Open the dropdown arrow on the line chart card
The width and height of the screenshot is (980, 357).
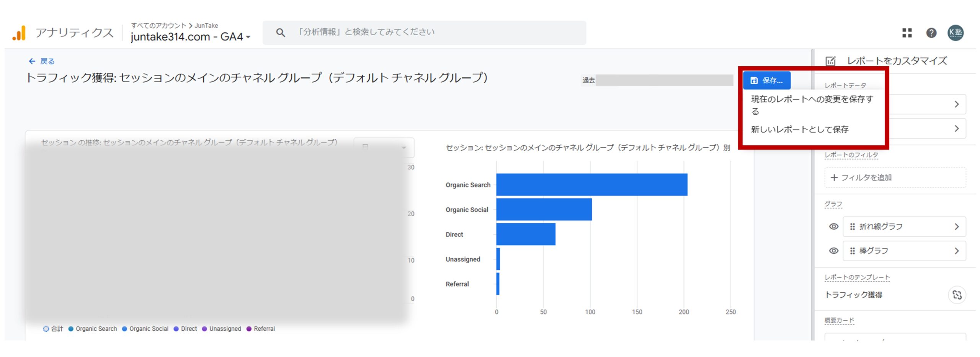403,148
